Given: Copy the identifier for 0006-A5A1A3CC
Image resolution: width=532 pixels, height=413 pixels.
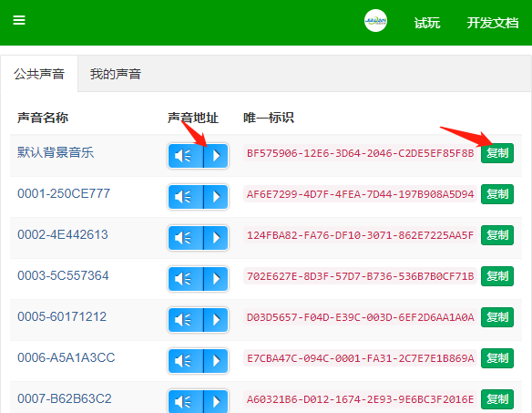Looking at the screenshot, I should tap(497, 358).
